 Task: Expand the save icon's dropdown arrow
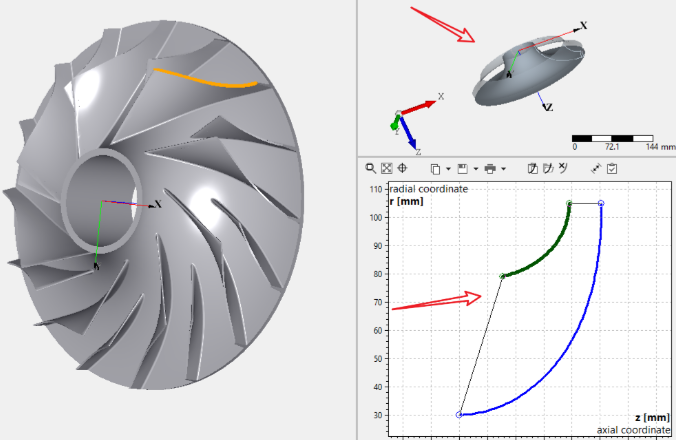pos(476,169)
